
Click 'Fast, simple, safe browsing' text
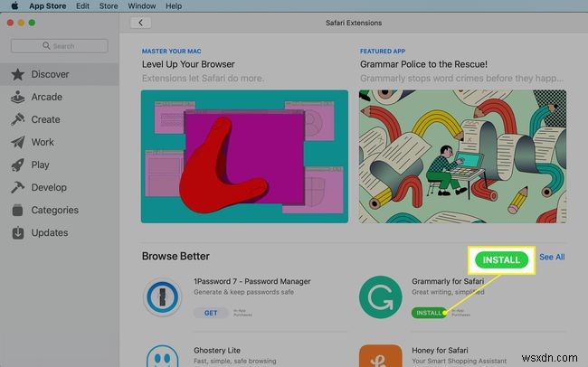pos(235,361)
